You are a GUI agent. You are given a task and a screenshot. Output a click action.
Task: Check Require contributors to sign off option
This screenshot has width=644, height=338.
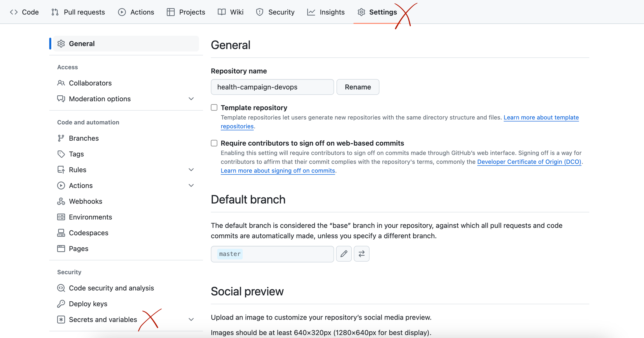point(214,143)
